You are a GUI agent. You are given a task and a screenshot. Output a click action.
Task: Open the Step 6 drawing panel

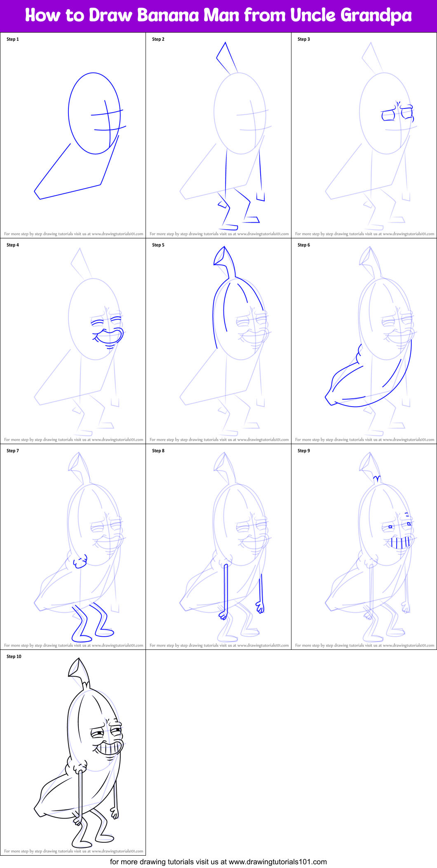(x=364, y=341)
